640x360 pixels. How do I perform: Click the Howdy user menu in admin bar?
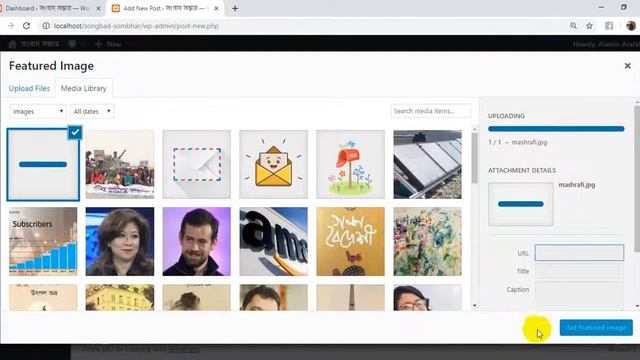(x=606, y=44)
